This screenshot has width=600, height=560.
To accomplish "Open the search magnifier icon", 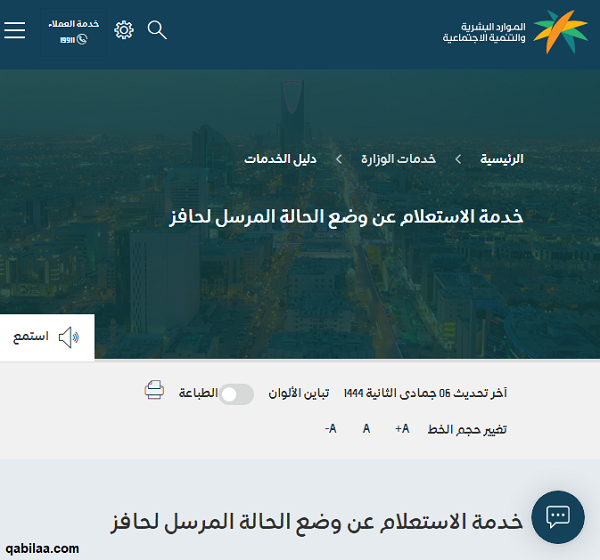I will (x=157, y=30).
